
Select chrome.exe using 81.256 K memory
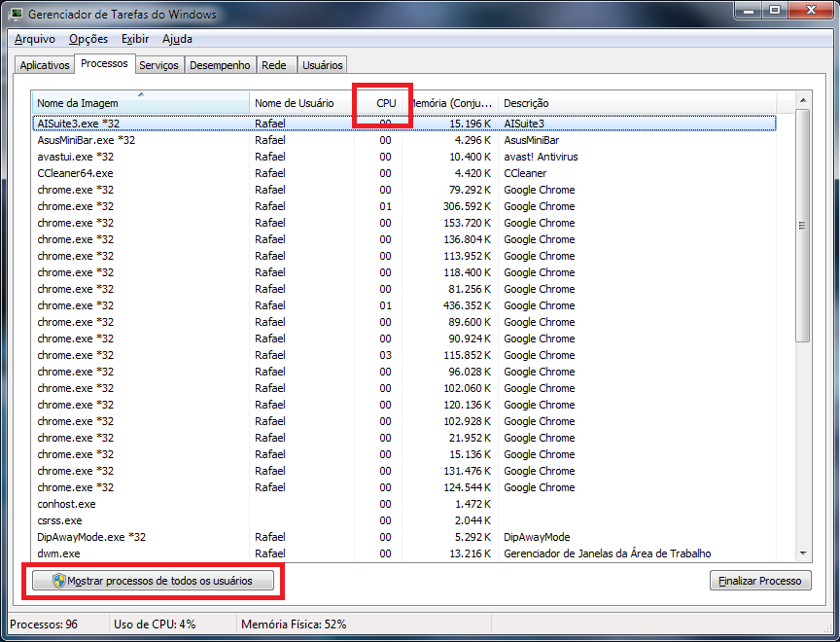pyautogui.click(x=404, y=289)
